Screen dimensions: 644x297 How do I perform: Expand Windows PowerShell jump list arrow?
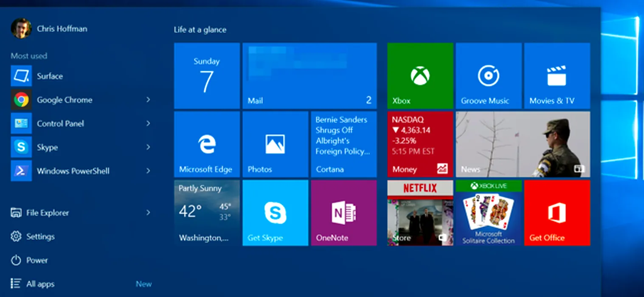[x=148, y=171]
